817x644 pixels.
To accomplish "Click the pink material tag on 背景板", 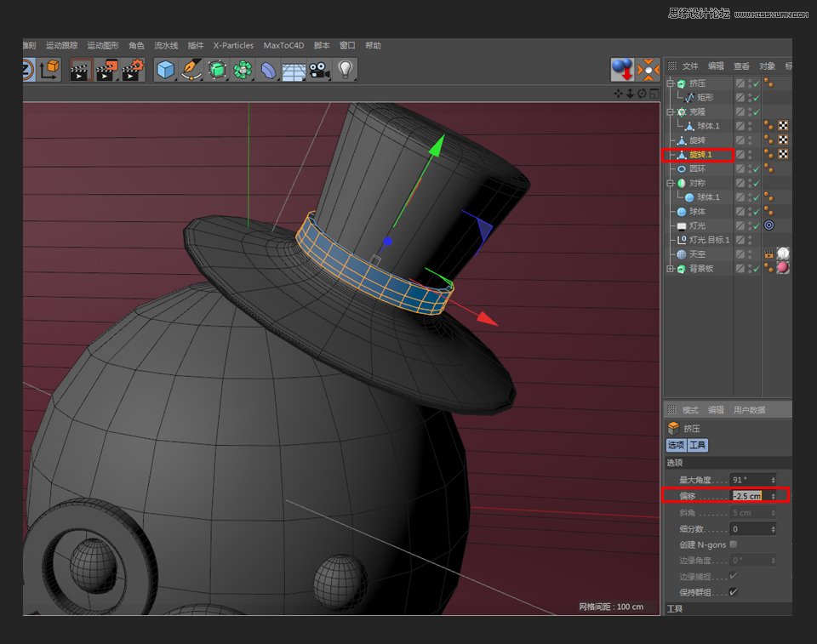I will point(782,268).
